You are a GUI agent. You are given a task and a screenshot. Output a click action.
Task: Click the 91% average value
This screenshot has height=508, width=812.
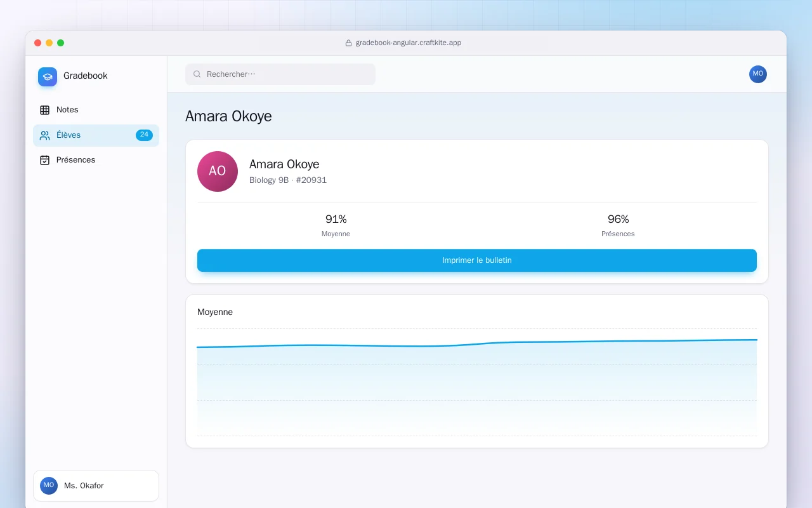pyautogui.click(x=336, y=219)
